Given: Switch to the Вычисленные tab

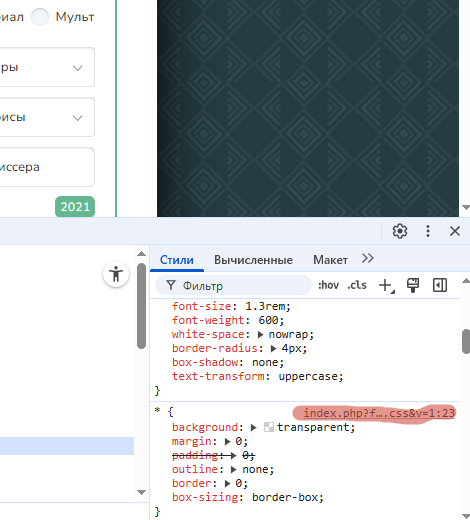Looking at the screenshot, I should click(253, 260).
